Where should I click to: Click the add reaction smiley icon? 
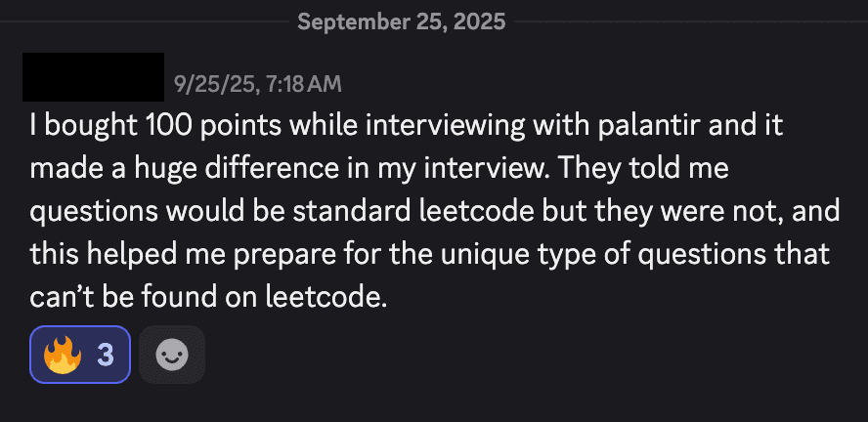[172, 354]
